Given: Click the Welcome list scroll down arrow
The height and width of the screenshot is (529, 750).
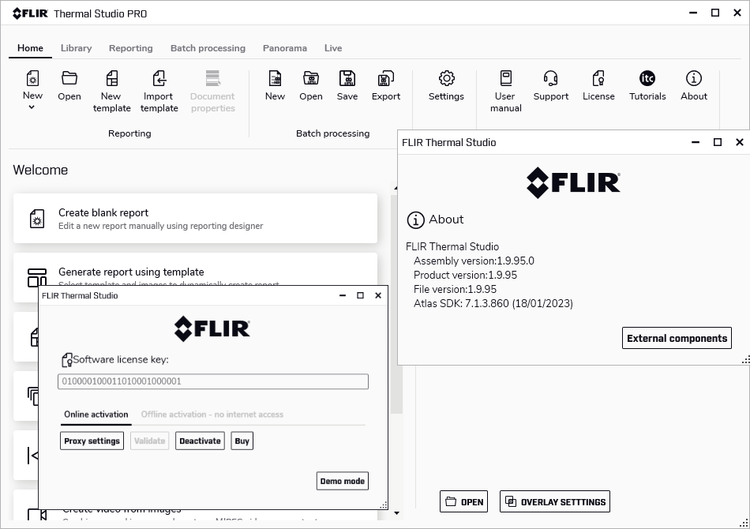Looking at the screenshot, I should tap(397, 513).
